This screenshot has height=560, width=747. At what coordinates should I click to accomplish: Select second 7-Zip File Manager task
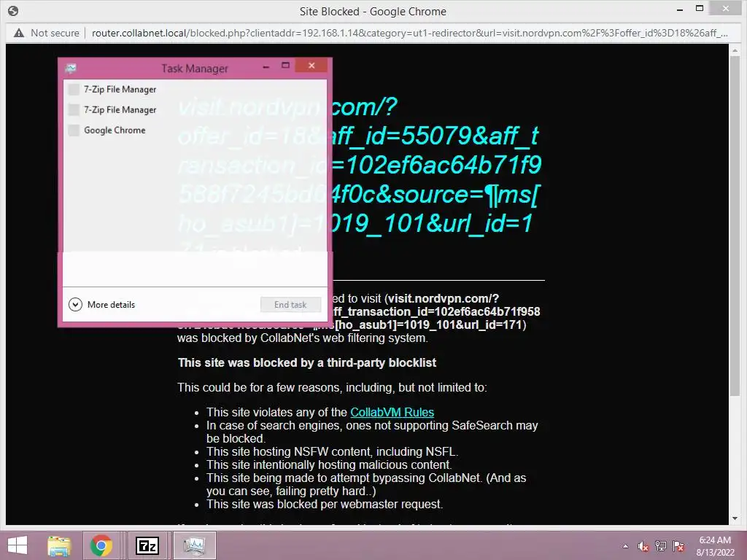coord(195,109)
